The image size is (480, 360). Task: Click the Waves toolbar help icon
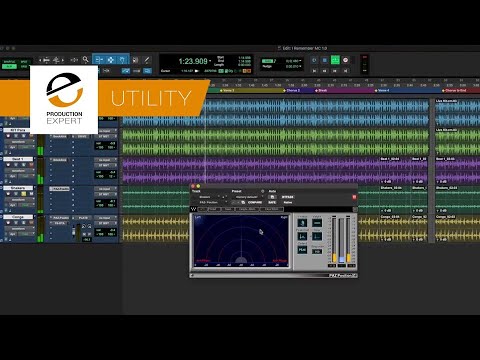pyautogui.click(x=355, y=209)
